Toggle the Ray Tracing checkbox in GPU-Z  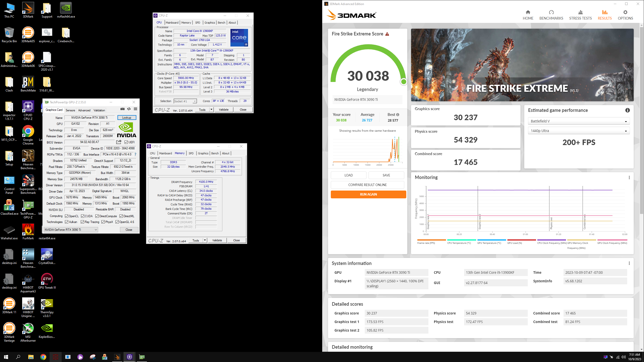[x=83, y=222]
